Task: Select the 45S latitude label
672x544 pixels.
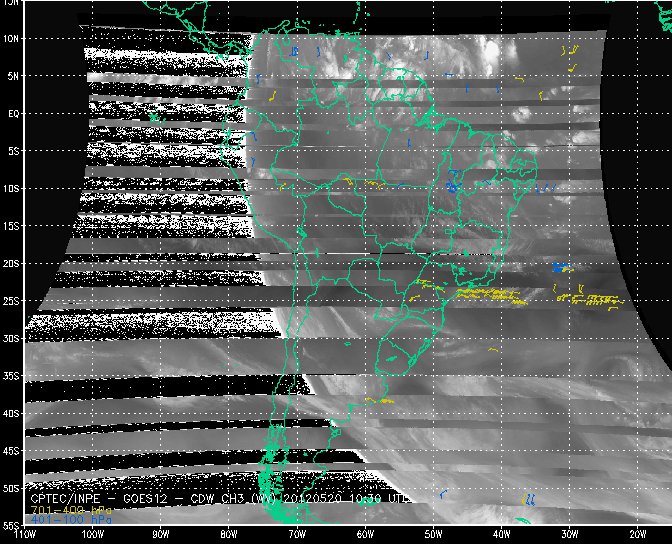Action: [x=11, y=451]
